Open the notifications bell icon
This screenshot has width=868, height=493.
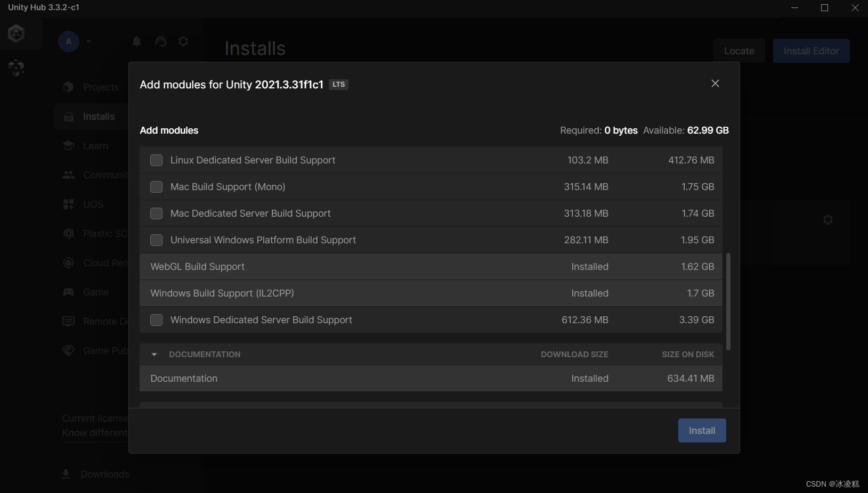(x=136, y=42)
